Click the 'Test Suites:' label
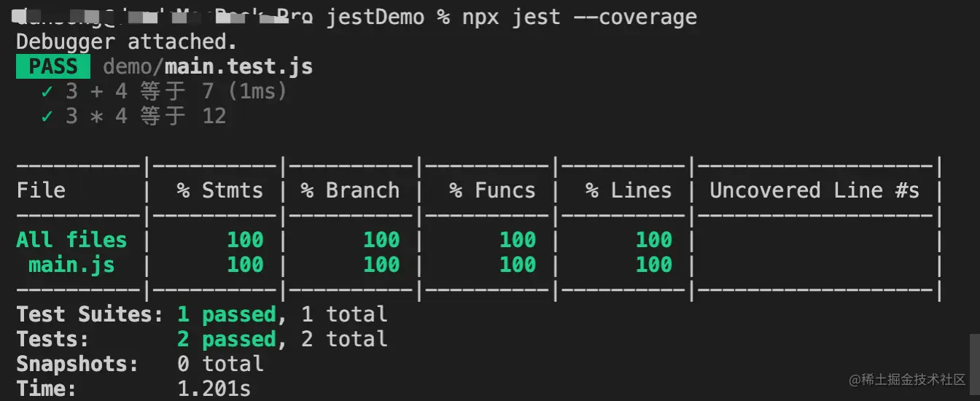This screenshot has width=980, height=401. (x=90, y=314)
